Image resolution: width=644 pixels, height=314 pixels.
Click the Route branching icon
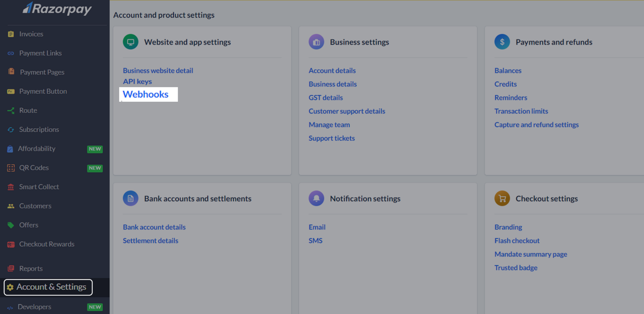11,110
